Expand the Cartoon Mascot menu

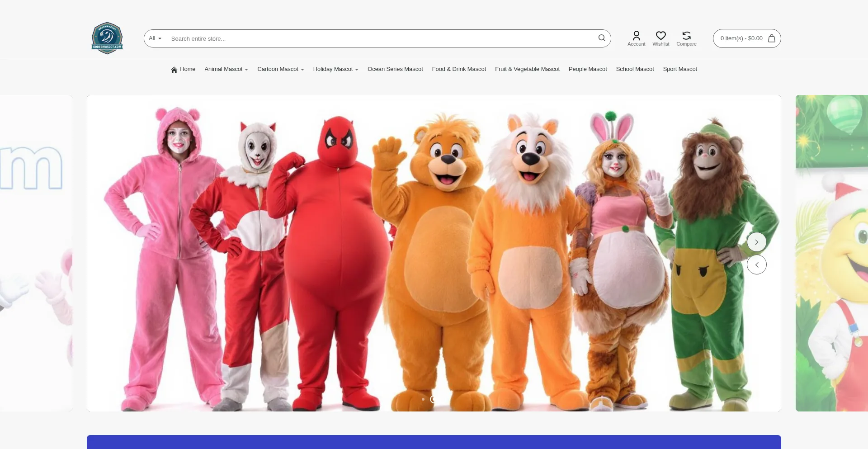coord(280,69)
